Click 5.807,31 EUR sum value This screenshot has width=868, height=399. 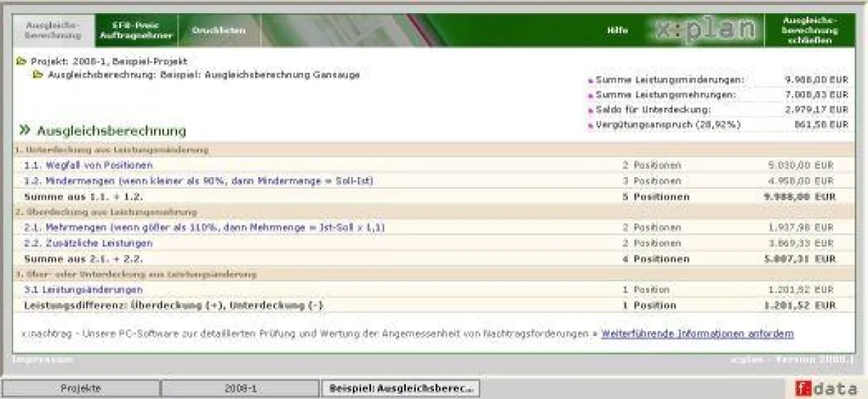[800, 259]
